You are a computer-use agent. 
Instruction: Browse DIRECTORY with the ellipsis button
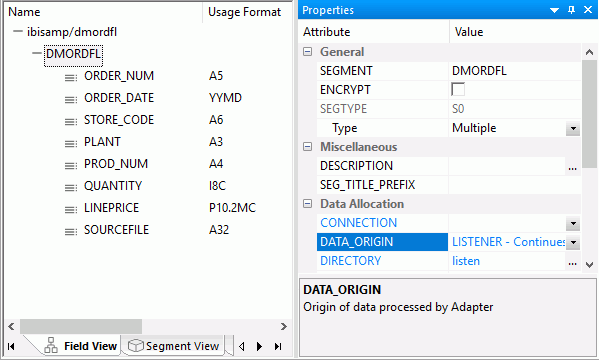click(x=572, y=262)
